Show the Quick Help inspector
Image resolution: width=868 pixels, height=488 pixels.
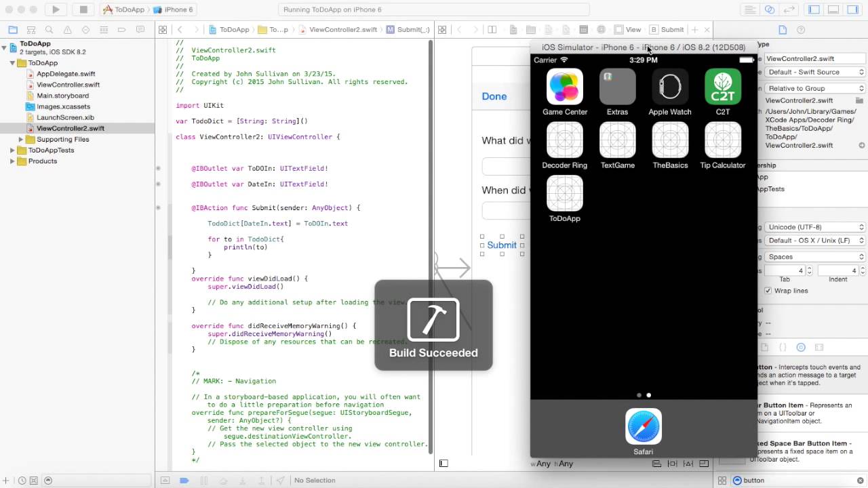point(801,30)
